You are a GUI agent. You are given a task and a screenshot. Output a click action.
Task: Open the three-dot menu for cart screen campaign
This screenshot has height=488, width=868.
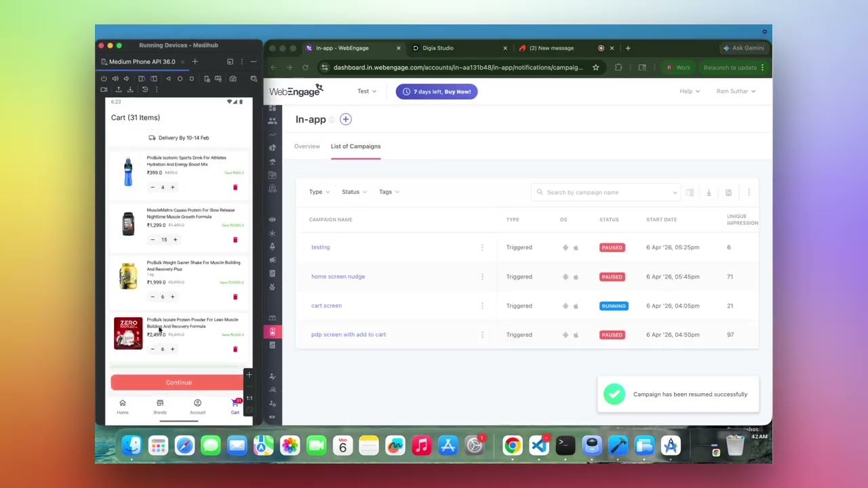(x=482, y=306)
